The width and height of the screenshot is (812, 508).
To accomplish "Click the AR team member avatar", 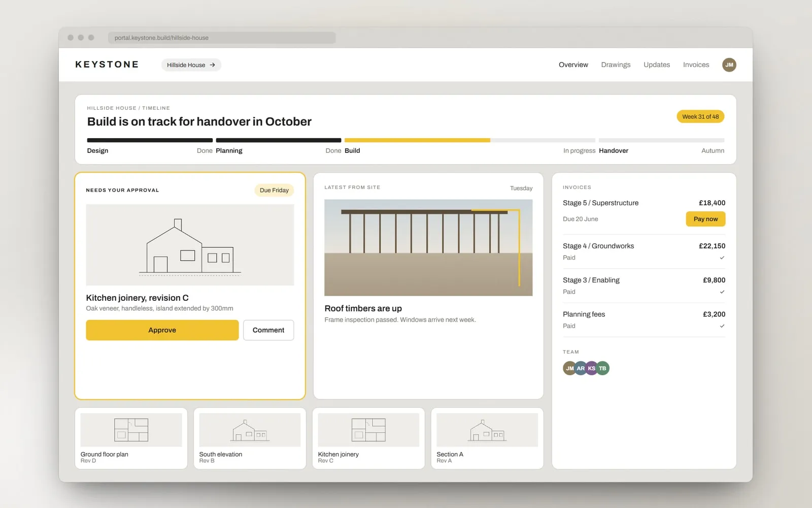I will click(581, 368).
